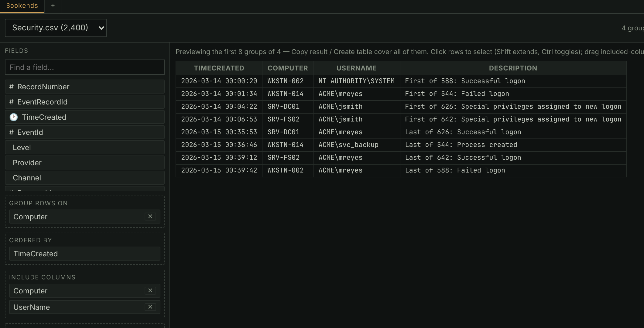Click timestamp 2026-03-15 00:39:12
The height and width of the screenshot is (328, 644).
point(219,158)
